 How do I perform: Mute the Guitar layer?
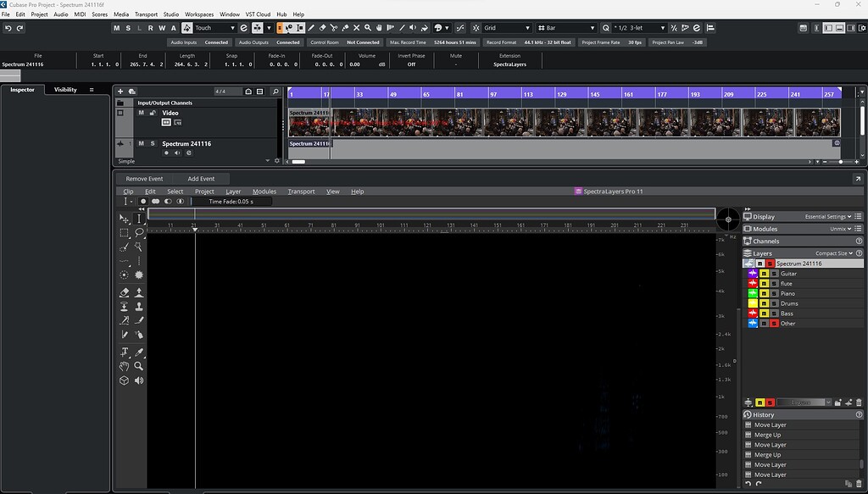[x=765, y=274]
